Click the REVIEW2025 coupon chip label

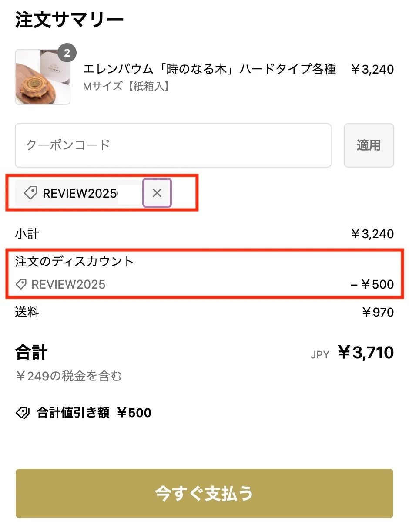click(79, 193)
